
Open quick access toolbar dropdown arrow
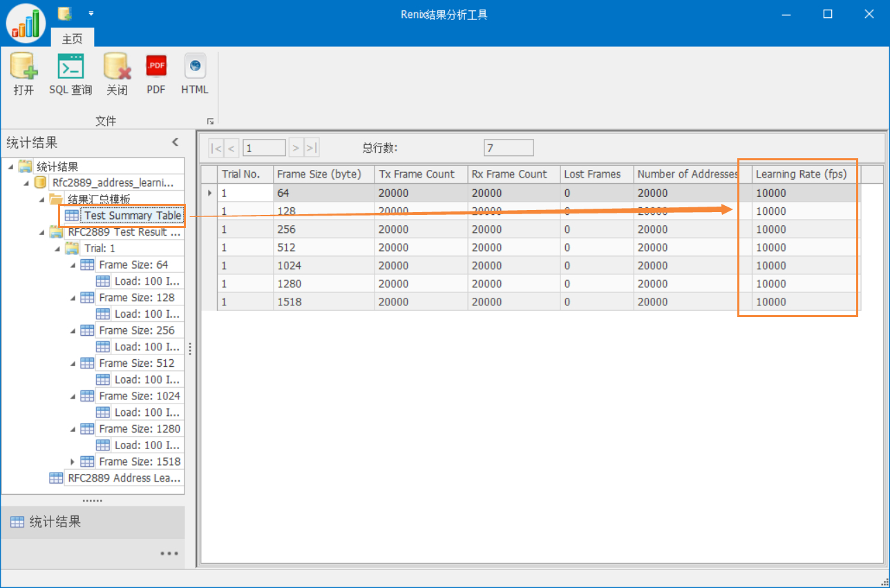pyautogui.click(x=91, y=13)
